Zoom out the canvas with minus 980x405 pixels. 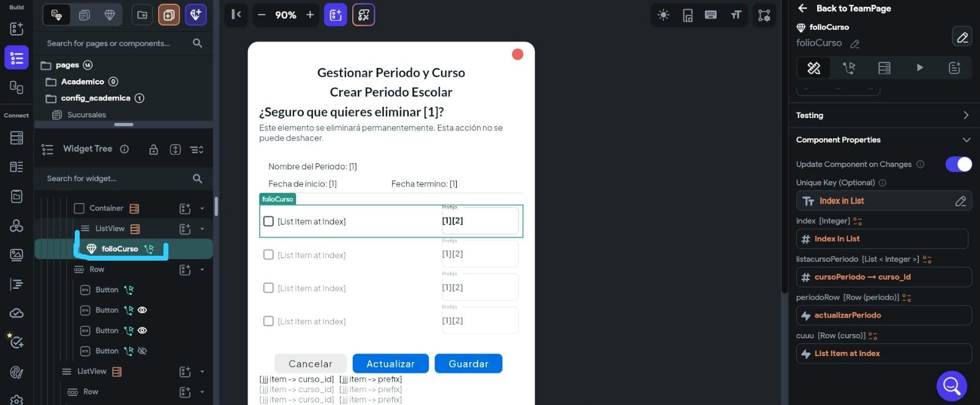coord(262,15)
